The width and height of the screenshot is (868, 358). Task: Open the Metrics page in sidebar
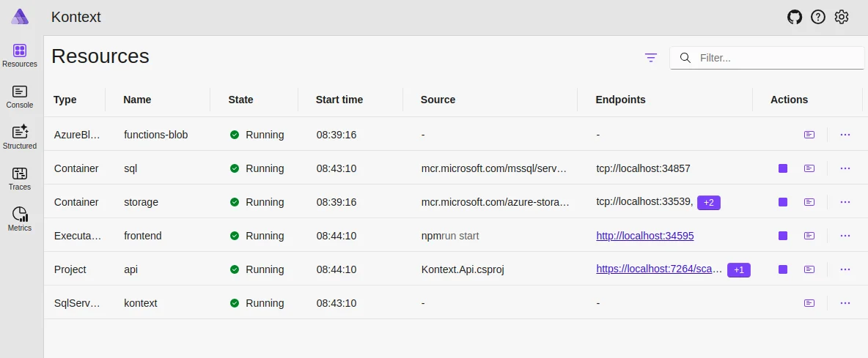[20, 219]
